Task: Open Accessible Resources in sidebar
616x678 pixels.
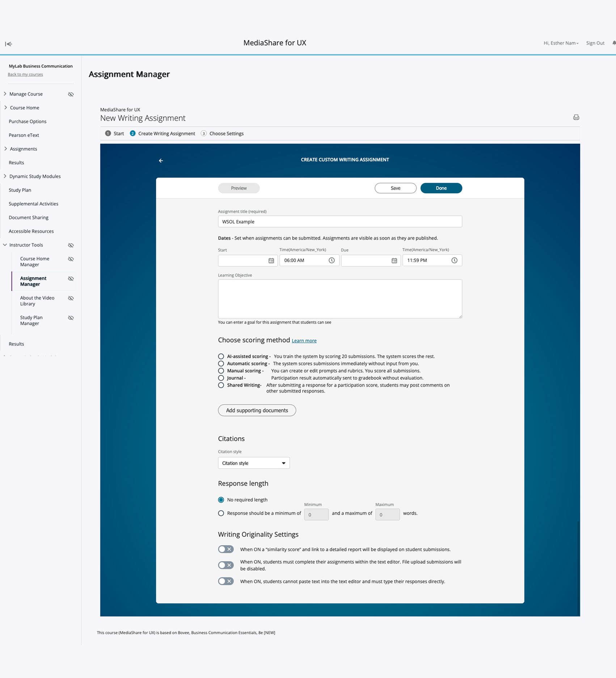Action: coord(31,231)
